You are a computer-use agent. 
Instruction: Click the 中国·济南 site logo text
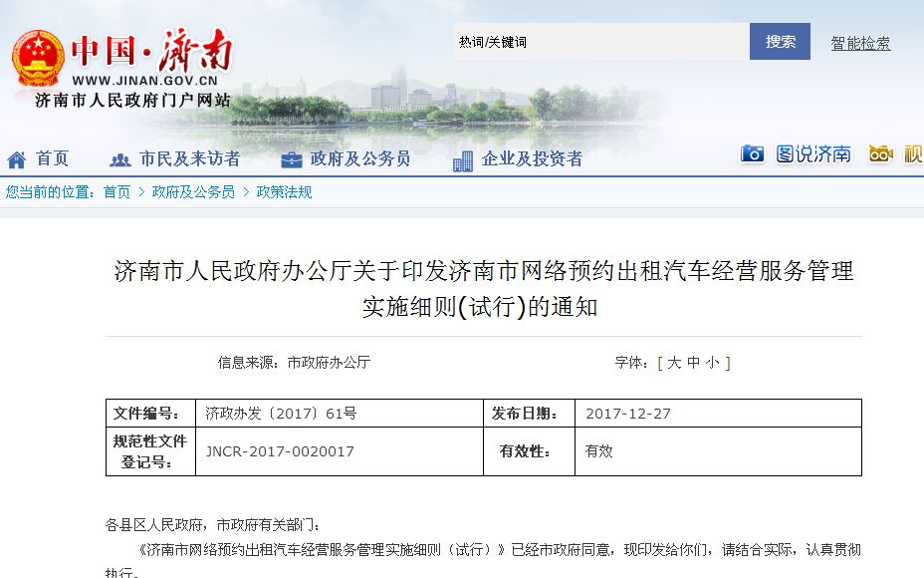pos(152,51)
